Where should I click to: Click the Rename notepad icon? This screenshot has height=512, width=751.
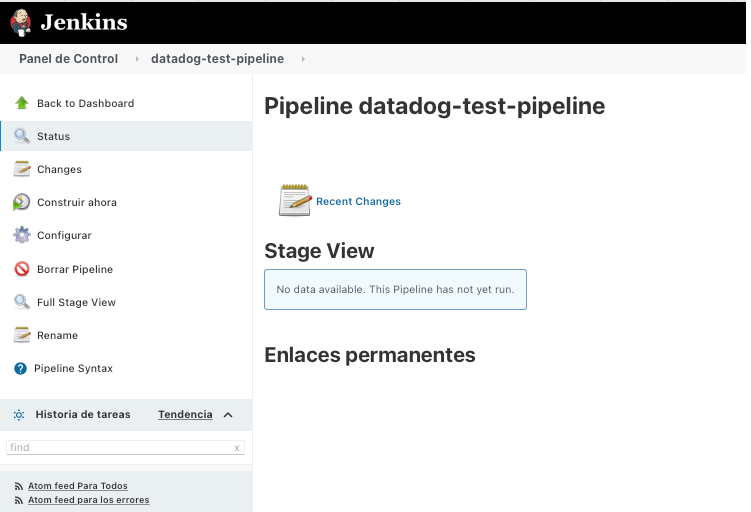(x=22, y=335)
